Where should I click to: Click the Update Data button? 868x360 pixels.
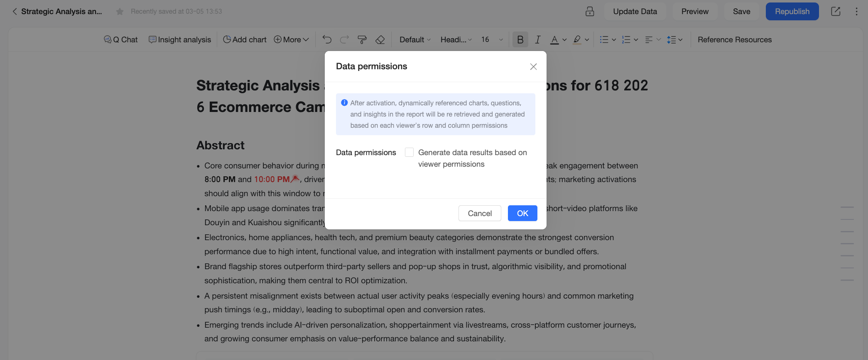[635, 12]
